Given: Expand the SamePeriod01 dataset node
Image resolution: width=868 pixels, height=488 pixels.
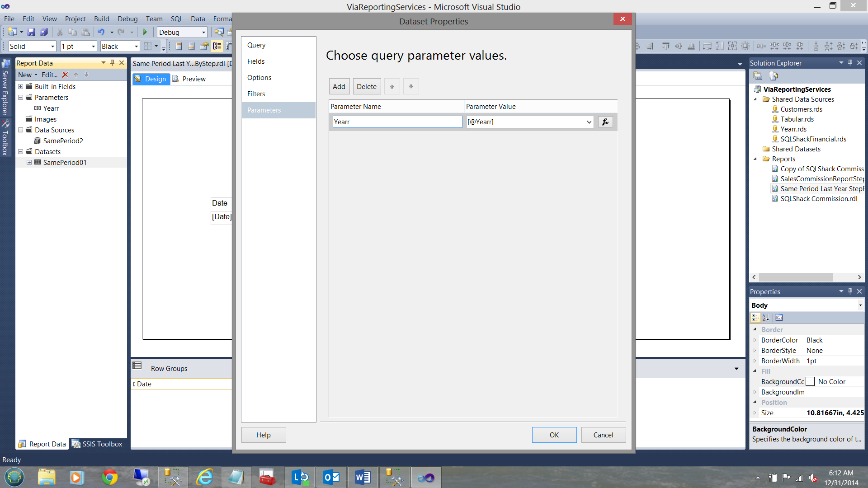Looking at the screenshot, I should tap(29, 163).
